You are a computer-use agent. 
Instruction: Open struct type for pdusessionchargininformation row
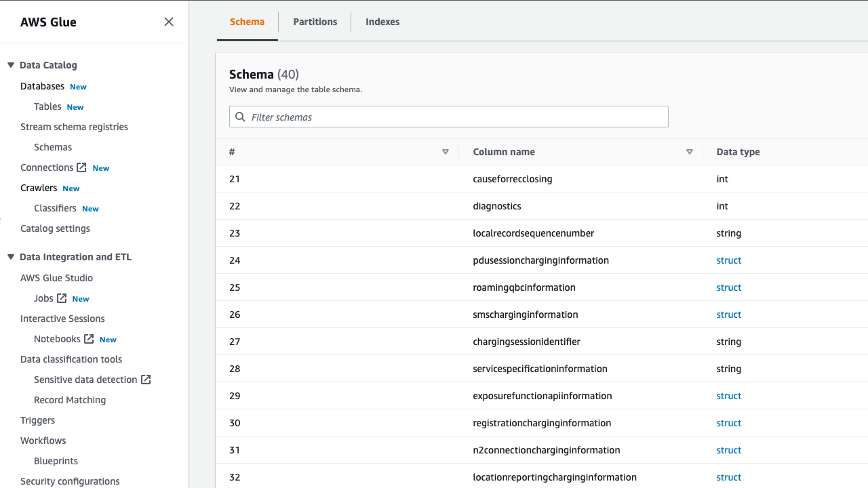(729, 260)
